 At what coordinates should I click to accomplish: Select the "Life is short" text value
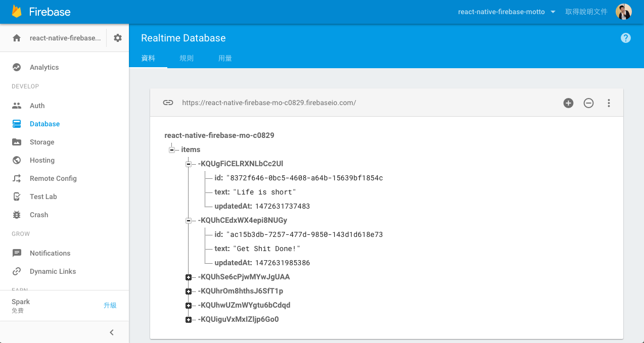click(x=264, y=192)
